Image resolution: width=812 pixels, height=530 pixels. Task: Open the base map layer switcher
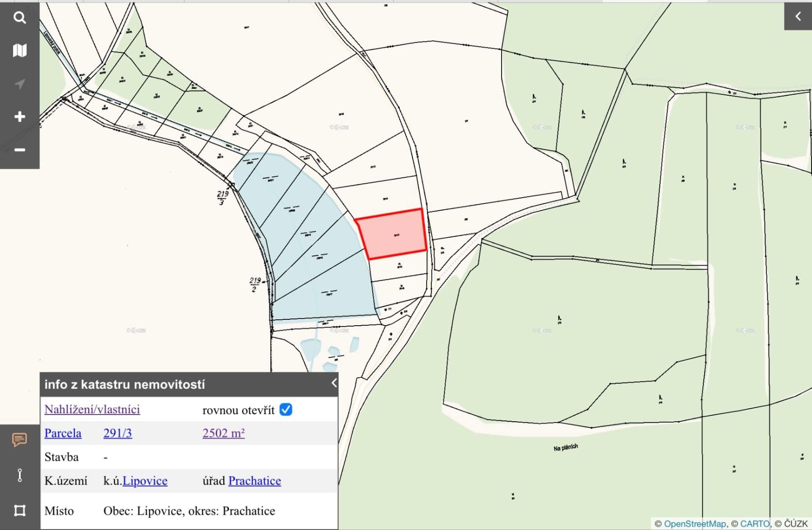pyautogui.click(x=19, y=51)
